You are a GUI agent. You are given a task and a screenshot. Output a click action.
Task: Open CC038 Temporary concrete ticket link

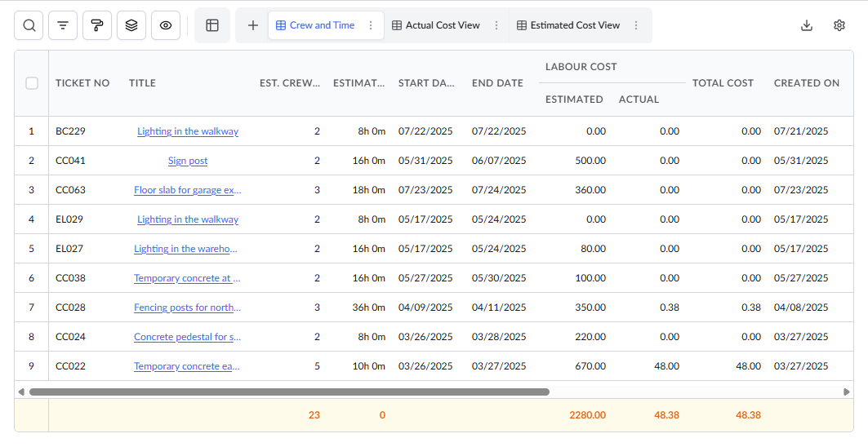[x=187, y=277]
